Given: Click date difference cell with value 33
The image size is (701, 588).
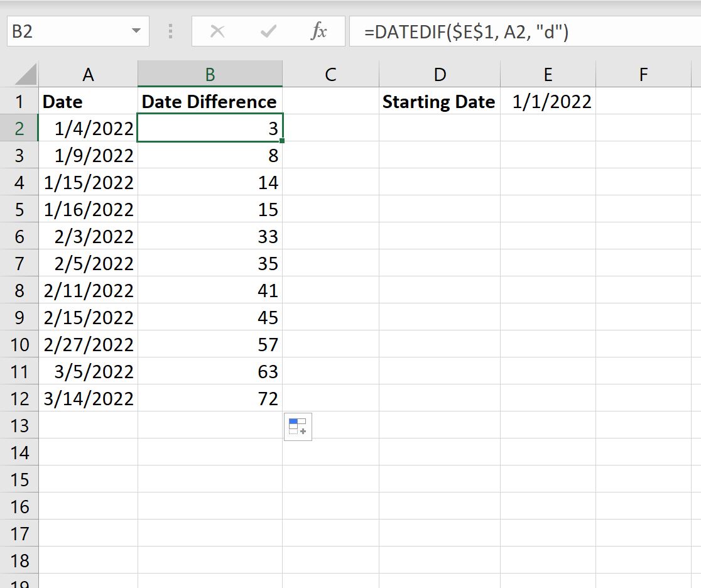Looking at the screenshot, I should 210,236.
